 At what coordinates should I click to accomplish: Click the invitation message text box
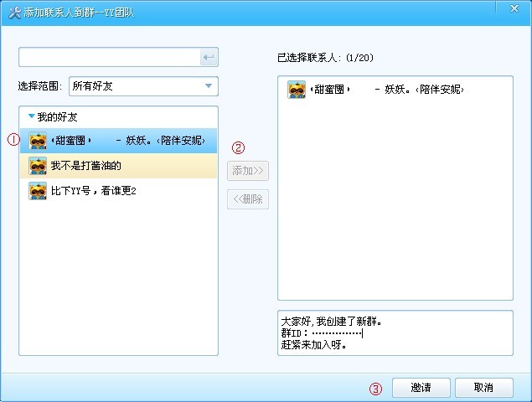(x=395, y=333)
